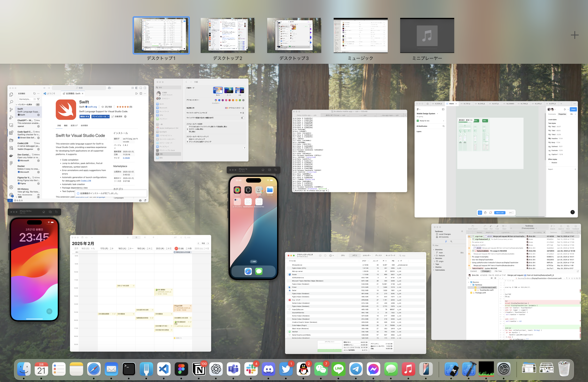
Task: Launch Figma from the Dock
Action: pyautogui.click(x=182, y=369)
